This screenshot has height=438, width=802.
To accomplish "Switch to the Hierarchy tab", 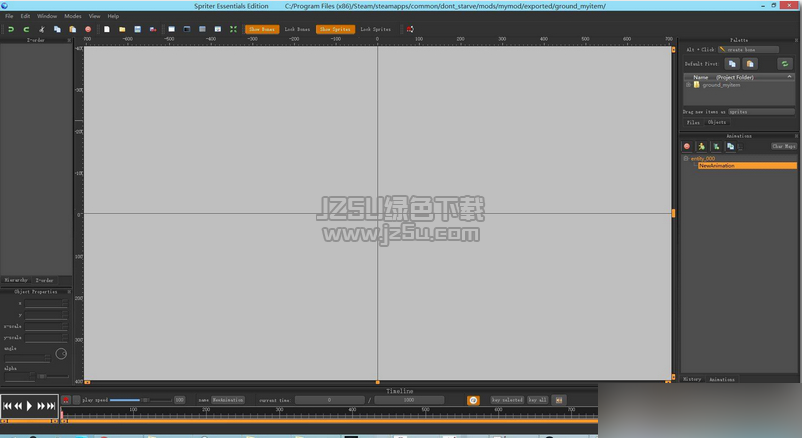I will [x=16, y=280].
